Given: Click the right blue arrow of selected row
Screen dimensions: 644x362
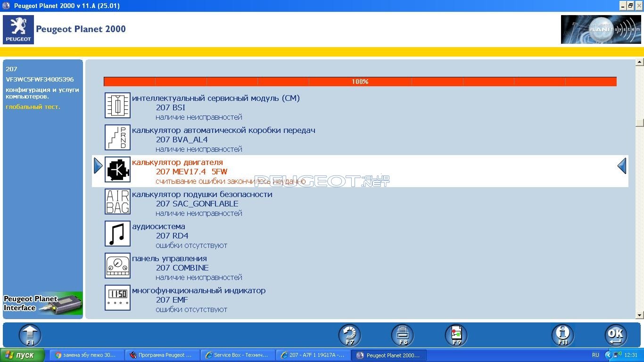Looking at the screenshot, I should point(622,166).
